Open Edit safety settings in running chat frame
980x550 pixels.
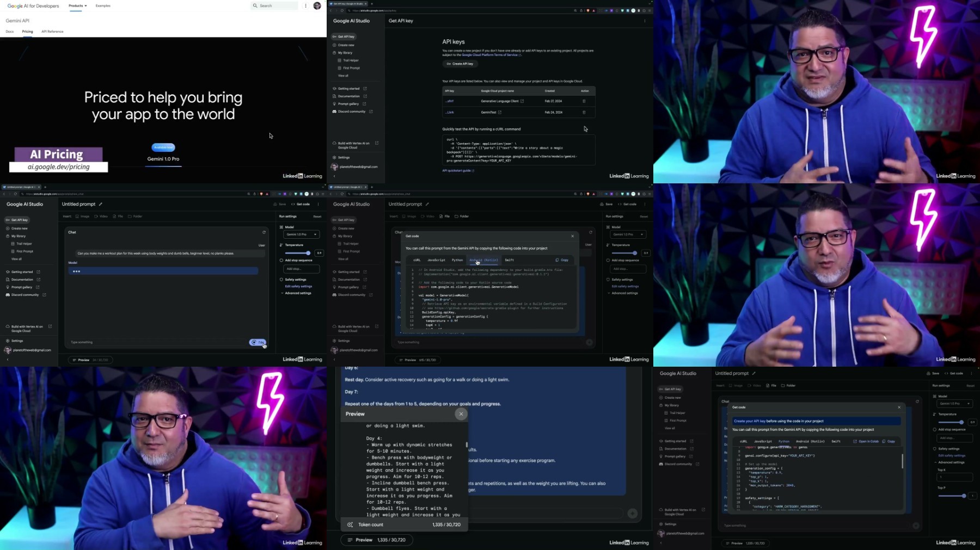(x=298, y=286)
